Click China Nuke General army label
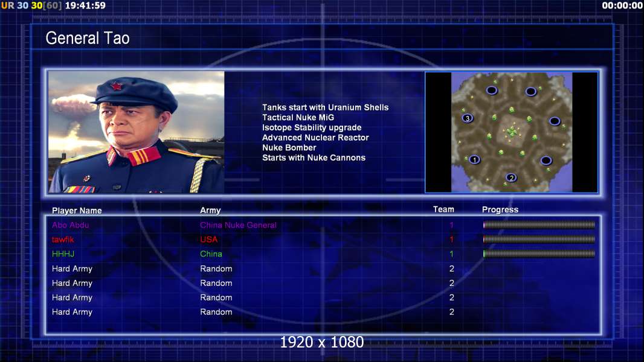 pos(238,225)
